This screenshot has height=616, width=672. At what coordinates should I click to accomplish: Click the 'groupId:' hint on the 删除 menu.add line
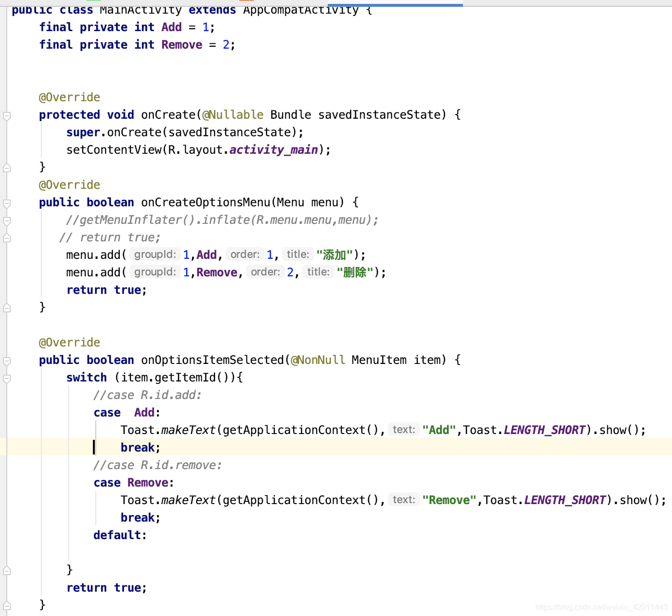point(155,272)
